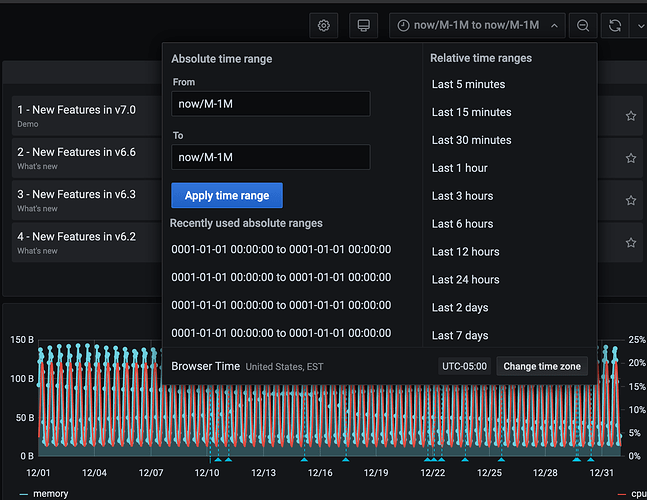This screenshot has height=500, width=647.
Task: Open refresh interval dropdown arrow
Action: pos(640,26)
